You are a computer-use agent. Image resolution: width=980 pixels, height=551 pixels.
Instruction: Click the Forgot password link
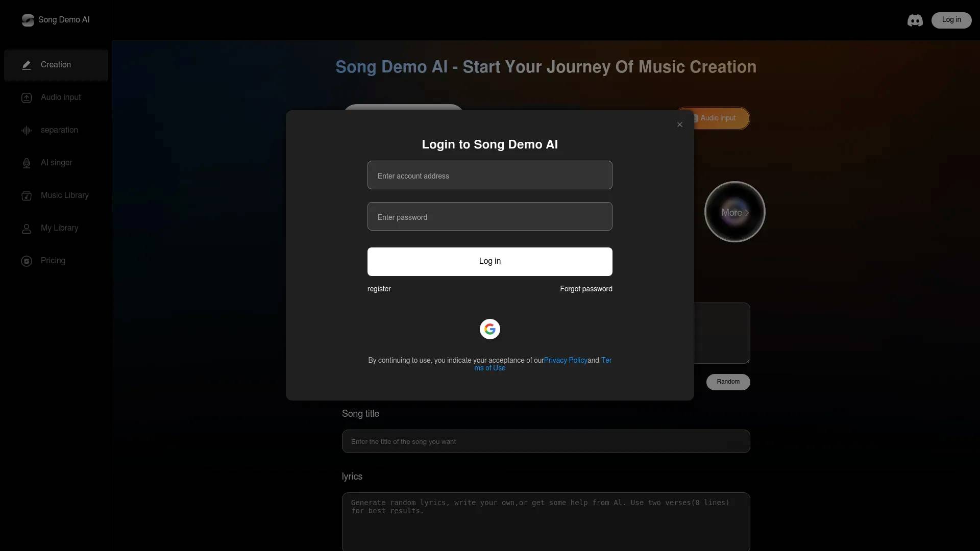586,289
